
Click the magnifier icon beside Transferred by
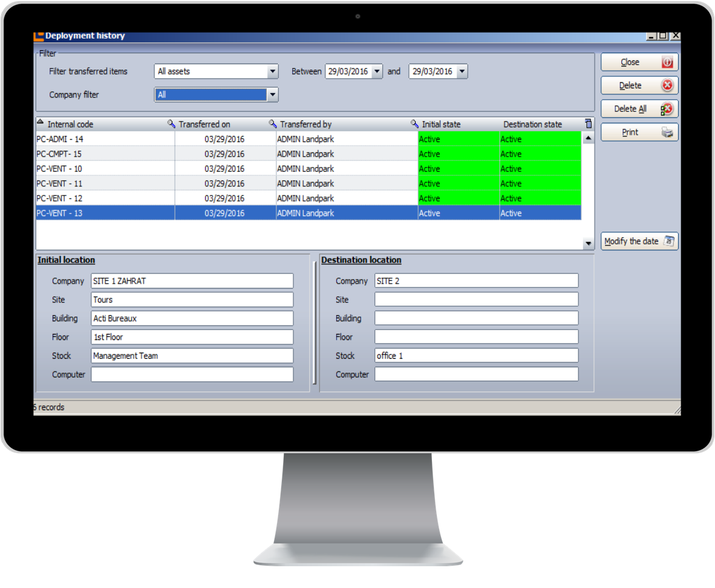coord(273,123)
